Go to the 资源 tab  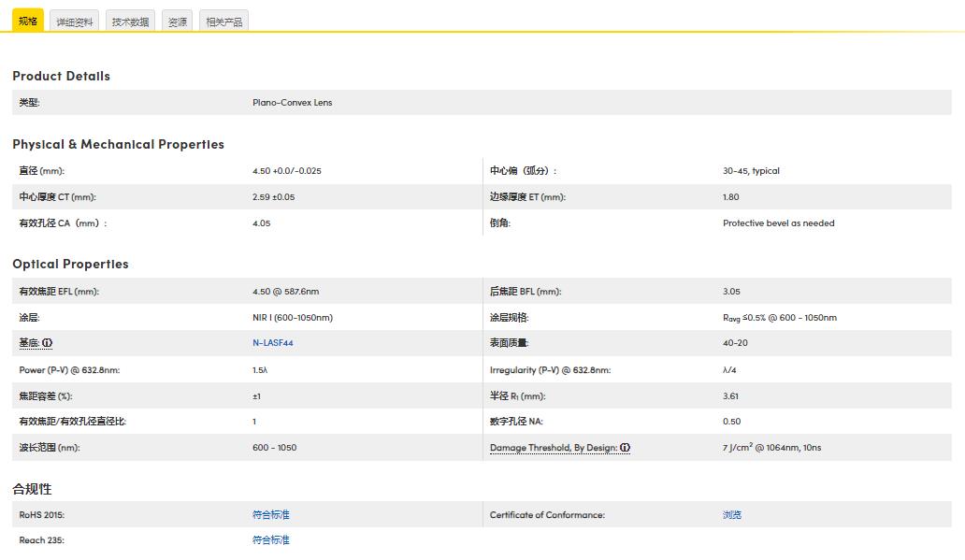point(177,22)
